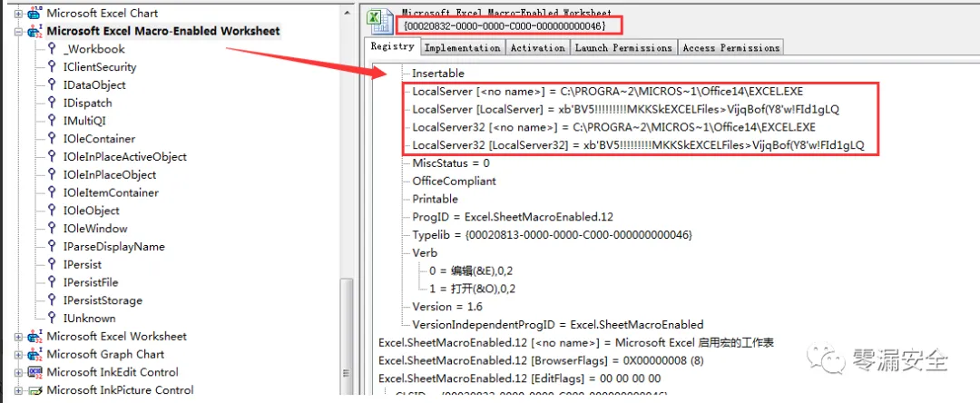This screenshot has width=980, height=403.
Task: Click the interface icon beside IPersist
Action: 52,265
